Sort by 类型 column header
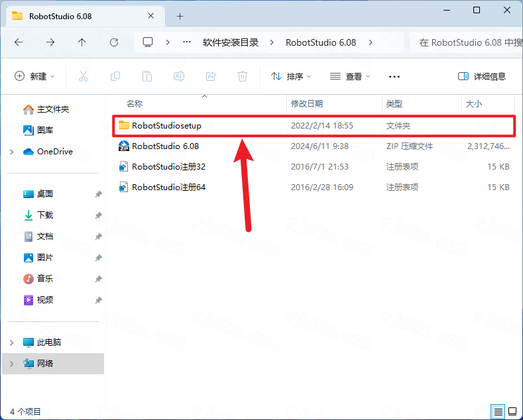523x420 pixels. [x=394, y=103]
